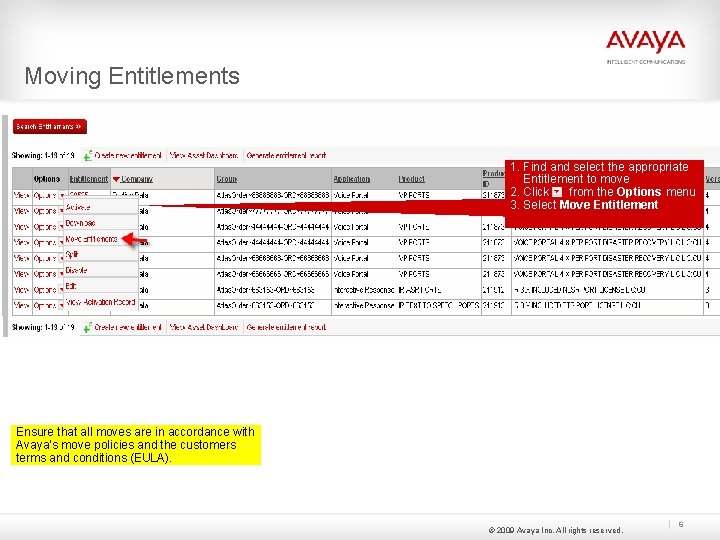Viewport: 720px width, 540px height.
Task: Open View Asset Dashboard link below table
Action: (x=203, y=327)
